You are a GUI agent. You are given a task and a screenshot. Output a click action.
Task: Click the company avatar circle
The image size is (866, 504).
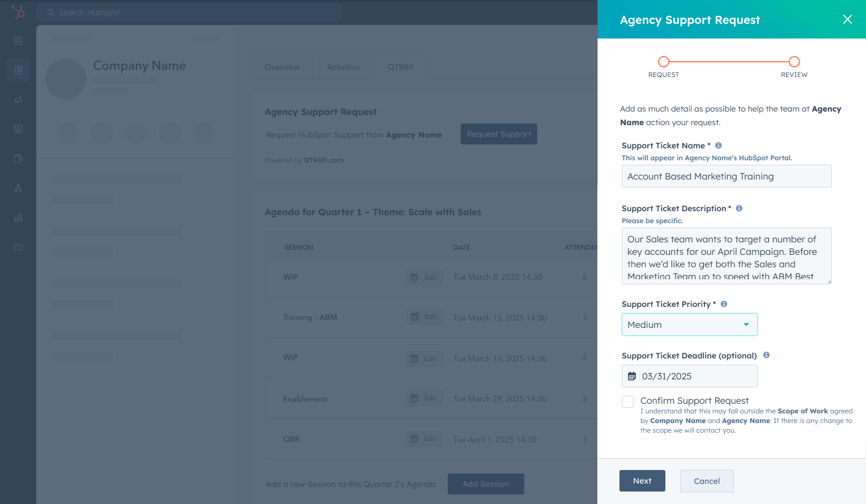[x=66, y=79]
